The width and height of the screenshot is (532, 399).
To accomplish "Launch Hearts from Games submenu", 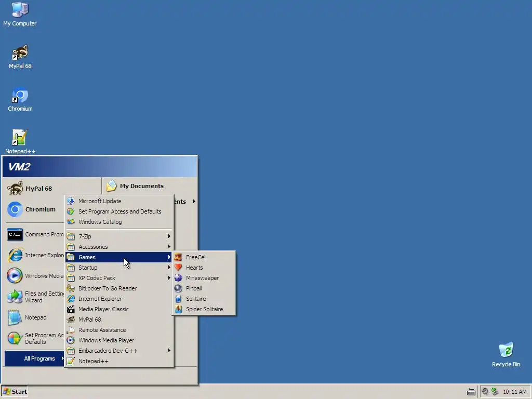I will [204, 268].
